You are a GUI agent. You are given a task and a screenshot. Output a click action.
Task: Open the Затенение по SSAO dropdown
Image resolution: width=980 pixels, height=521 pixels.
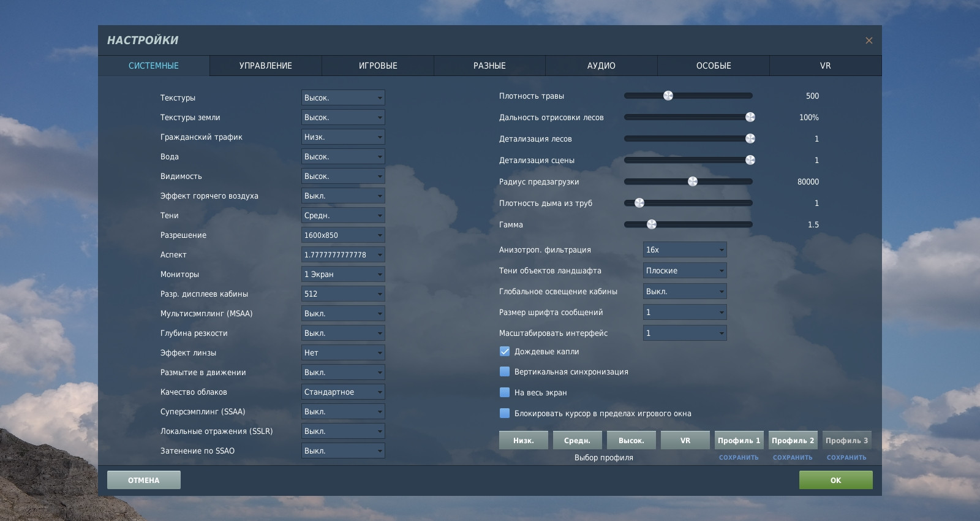[343, 451]
